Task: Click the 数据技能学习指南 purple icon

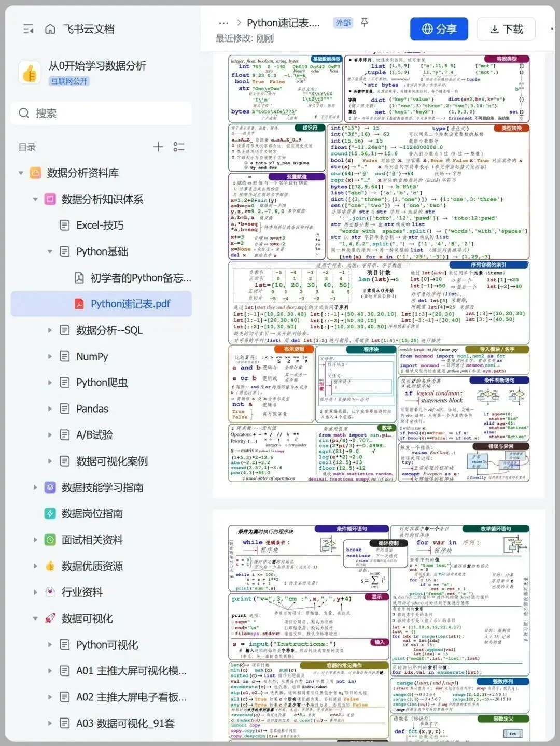Action: (x=50, y=487)
